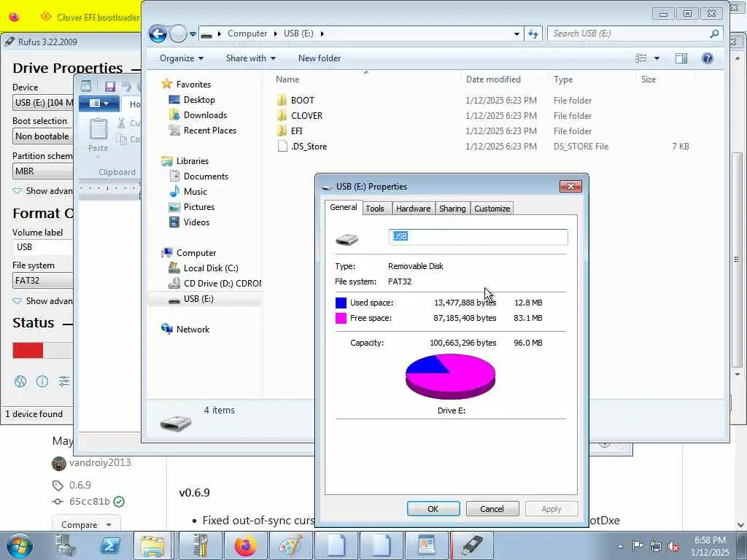Go to Downloads in navigation pane

pyautogui.click(x=205, y=114)
